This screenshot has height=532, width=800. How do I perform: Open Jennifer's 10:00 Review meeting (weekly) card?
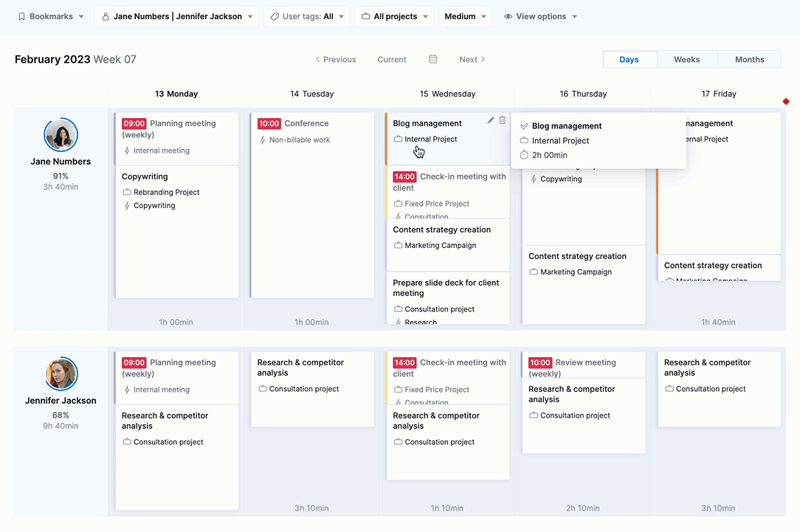click(x=583, y=365)
